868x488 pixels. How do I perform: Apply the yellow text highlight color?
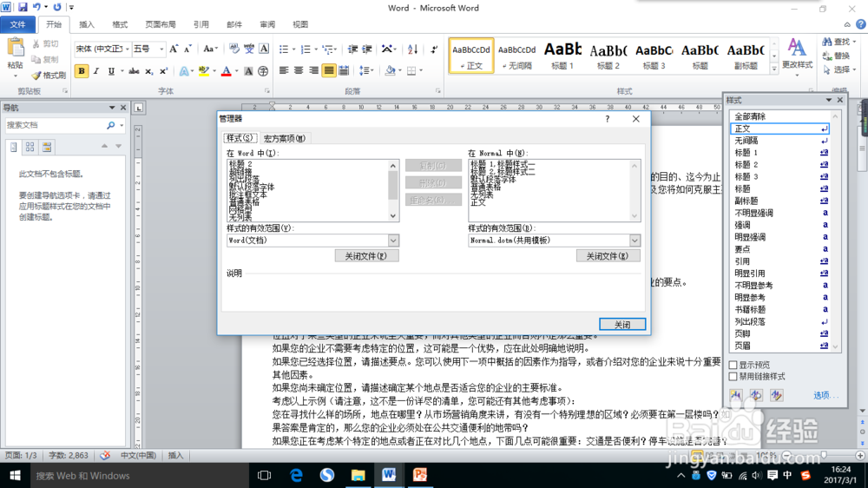point(203,71)
